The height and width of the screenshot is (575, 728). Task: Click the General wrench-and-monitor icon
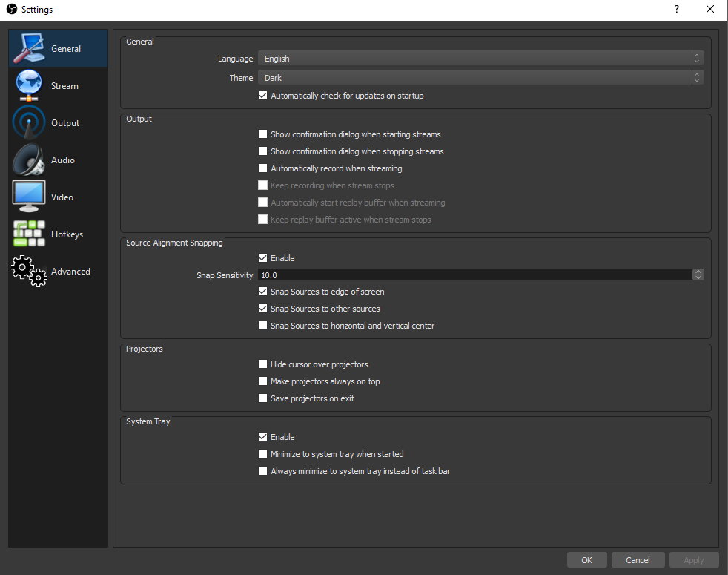pos(29,49)
